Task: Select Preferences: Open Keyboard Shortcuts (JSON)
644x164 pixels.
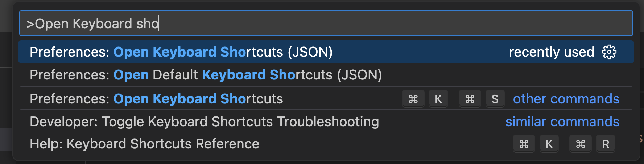Action: [326, 52]
